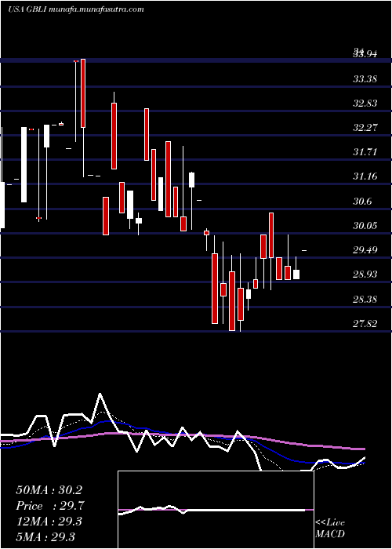Click the 29.49 price axis label
The image size is (392, 549).
365,250
